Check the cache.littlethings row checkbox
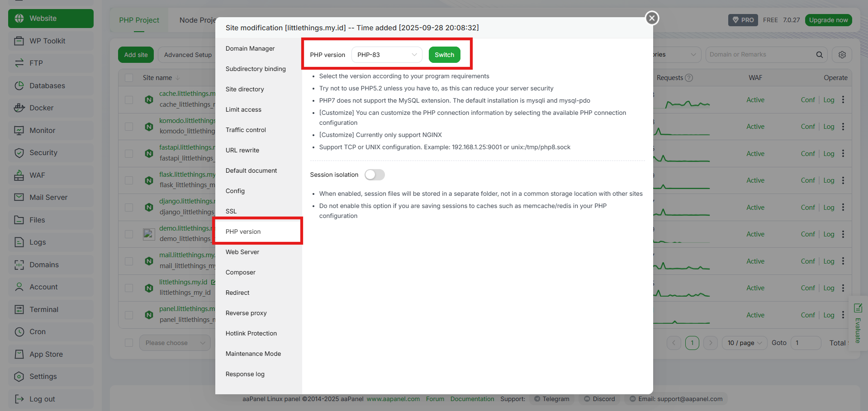 (129, 100)
